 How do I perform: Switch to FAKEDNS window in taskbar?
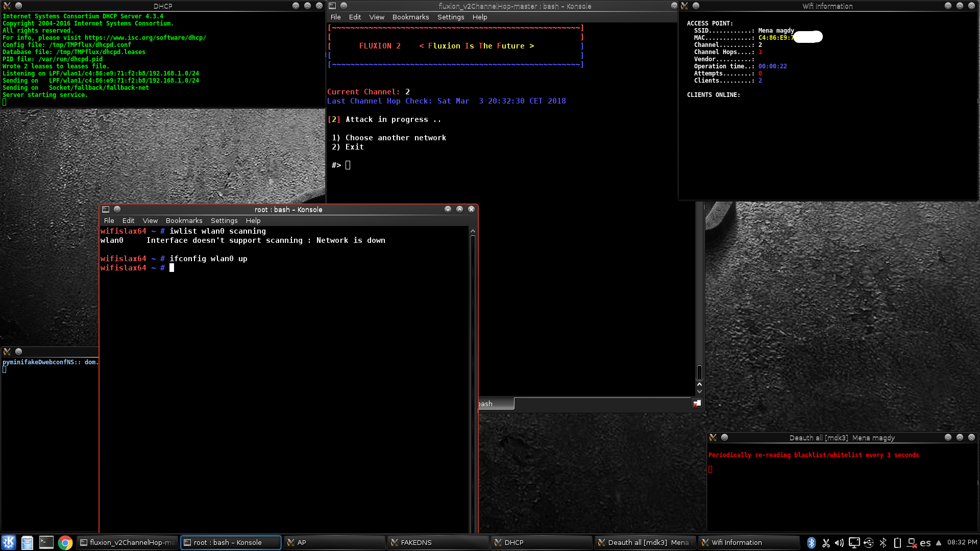coord(437,542)
